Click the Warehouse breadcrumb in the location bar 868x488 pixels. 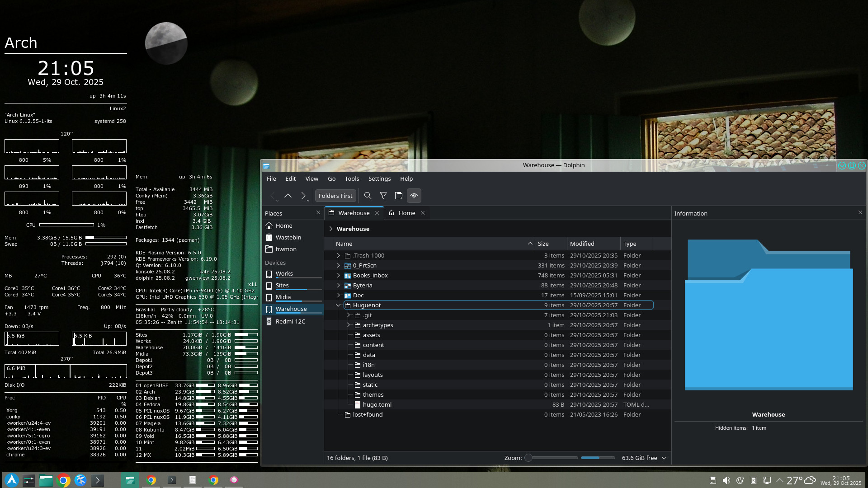click(353, 229)
